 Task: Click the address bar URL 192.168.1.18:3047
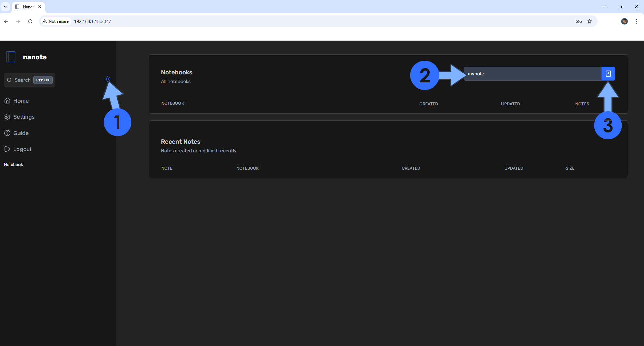coord(92,21)
